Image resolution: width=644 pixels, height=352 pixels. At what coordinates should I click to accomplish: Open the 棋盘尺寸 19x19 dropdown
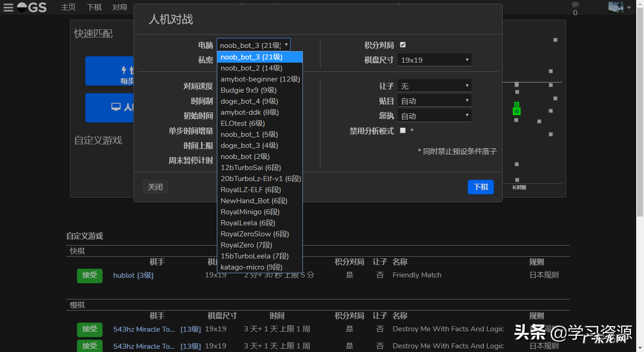(x=434, y=60)
